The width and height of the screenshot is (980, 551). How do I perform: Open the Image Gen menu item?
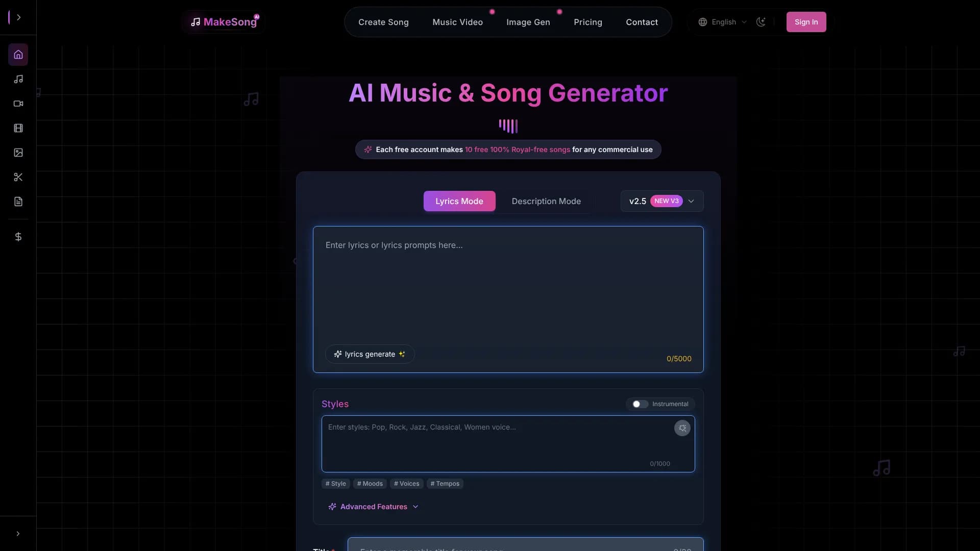[x=528, y=22]
